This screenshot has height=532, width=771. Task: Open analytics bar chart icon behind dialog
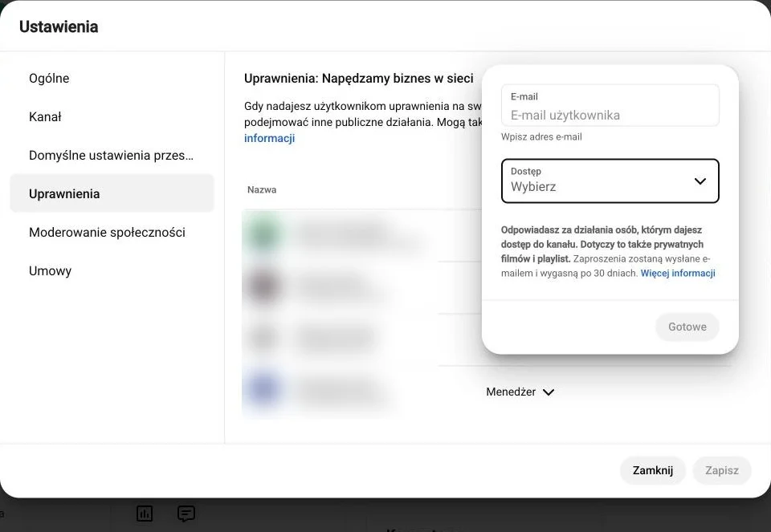145,514
